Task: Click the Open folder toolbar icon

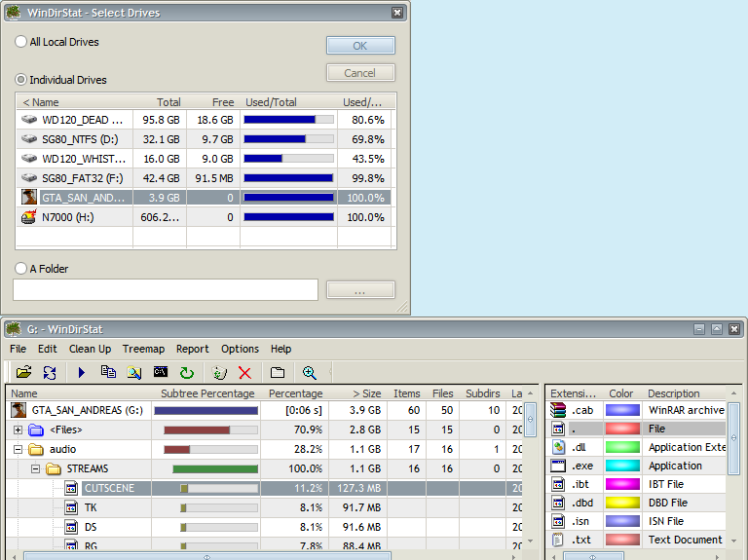Action: coord(23,372)
